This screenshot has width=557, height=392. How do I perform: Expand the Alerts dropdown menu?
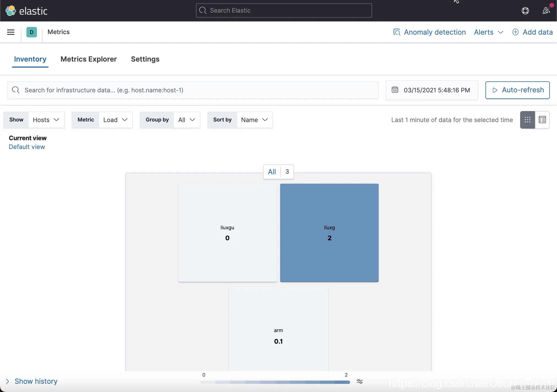pyautogui.click(x=489, y=32)
